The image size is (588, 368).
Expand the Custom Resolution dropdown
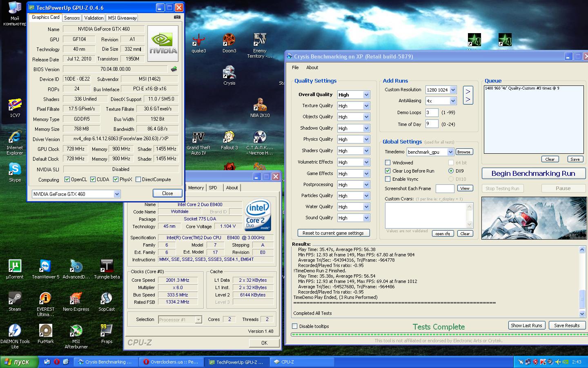(453, 90)
